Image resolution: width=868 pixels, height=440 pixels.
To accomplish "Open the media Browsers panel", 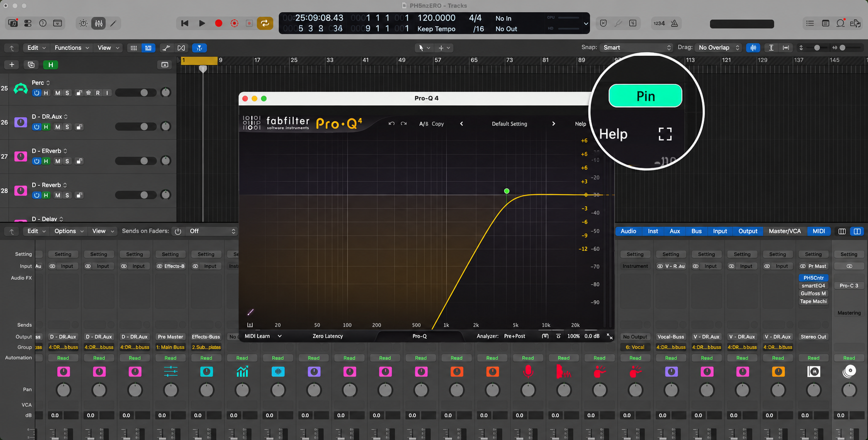I will click(x=855, y=23).
